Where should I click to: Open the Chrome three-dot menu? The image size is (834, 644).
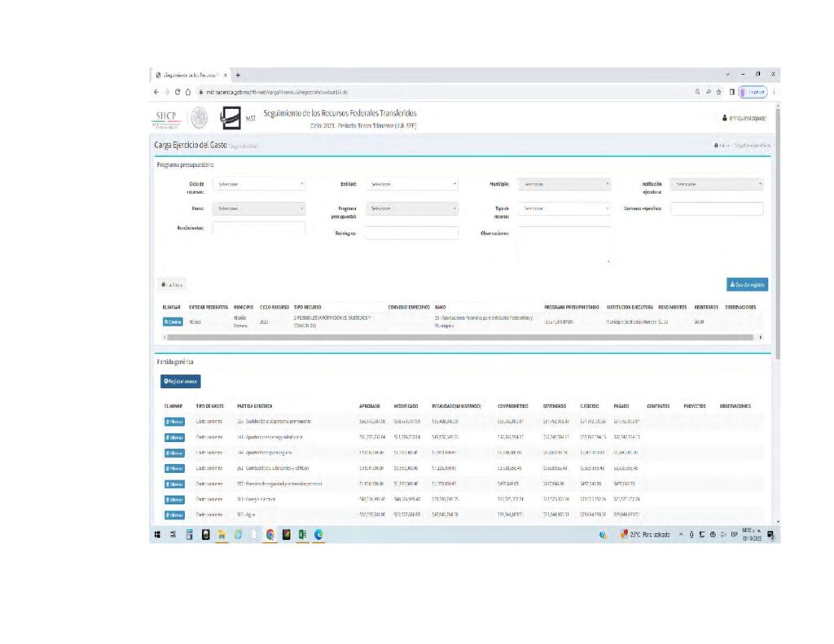pos(774,92)
